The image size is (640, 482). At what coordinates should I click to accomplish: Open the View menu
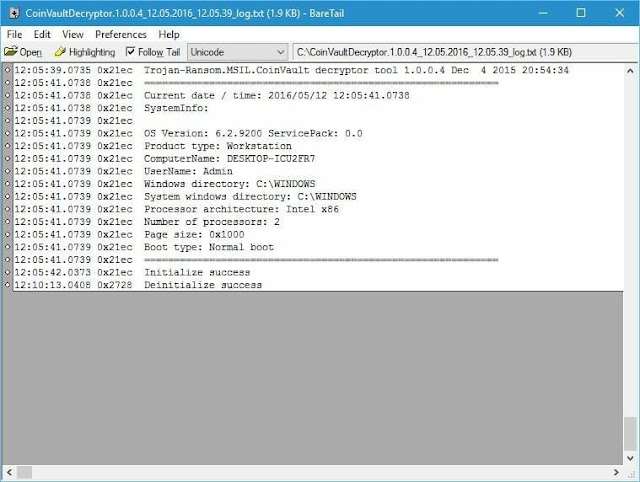coord(73,34)
